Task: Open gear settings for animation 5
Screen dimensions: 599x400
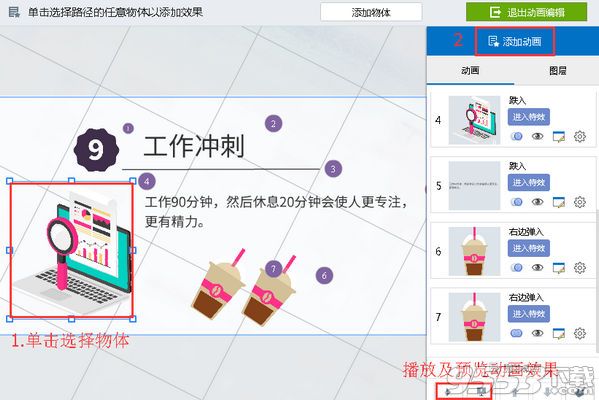Action: 580,202
